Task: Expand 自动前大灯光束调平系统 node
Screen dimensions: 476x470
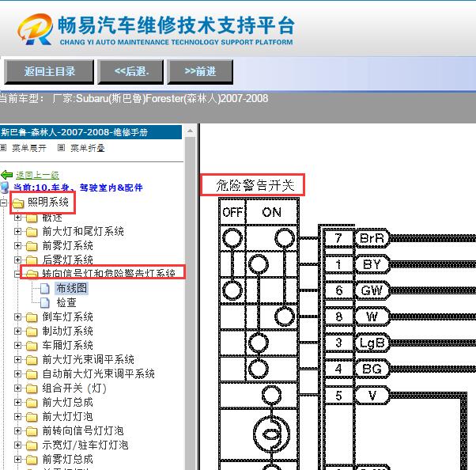Action: click(17, 373)
